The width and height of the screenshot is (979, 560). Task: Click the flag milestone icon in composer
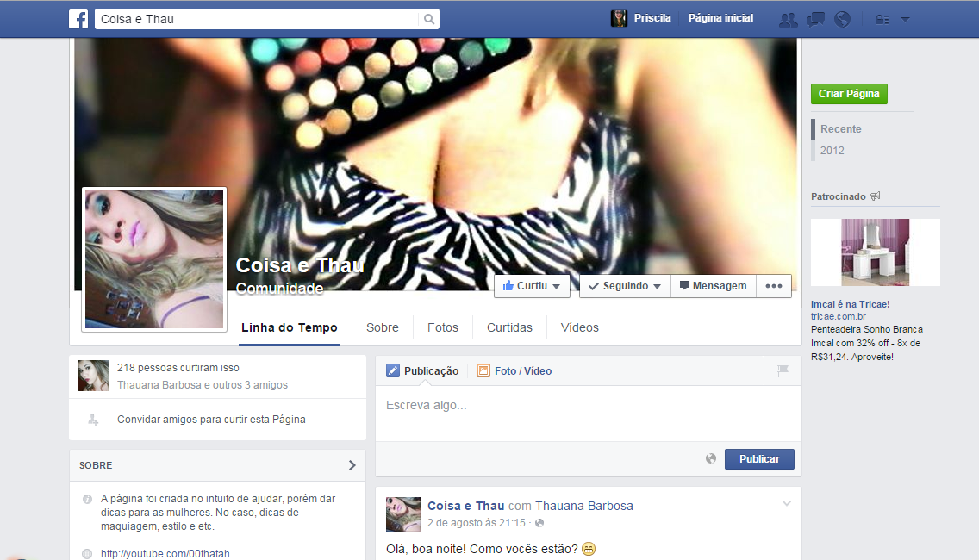pos(783,370)
